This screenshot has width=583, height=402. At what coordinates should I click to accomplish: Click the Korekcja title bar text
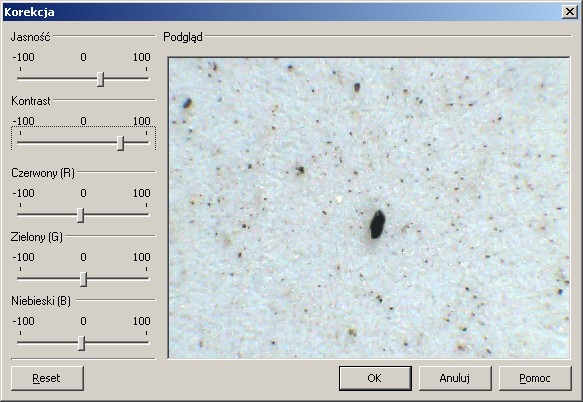29,12
